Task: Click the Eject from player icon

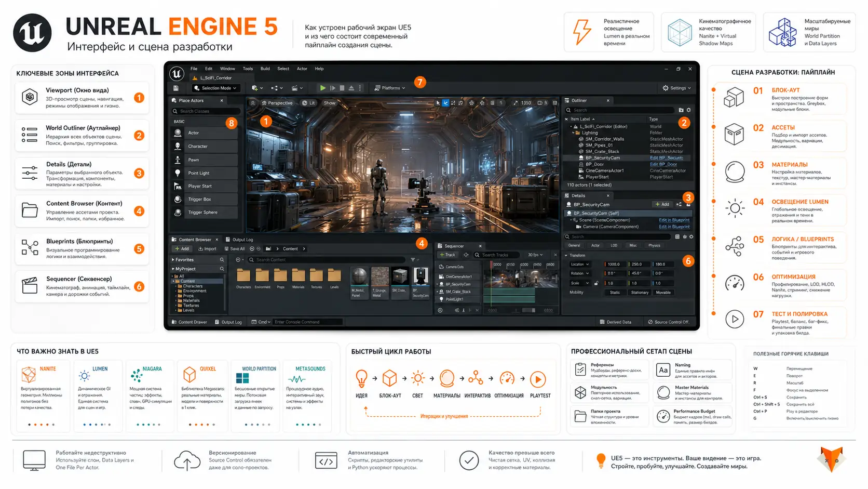Action: [351, 88]
